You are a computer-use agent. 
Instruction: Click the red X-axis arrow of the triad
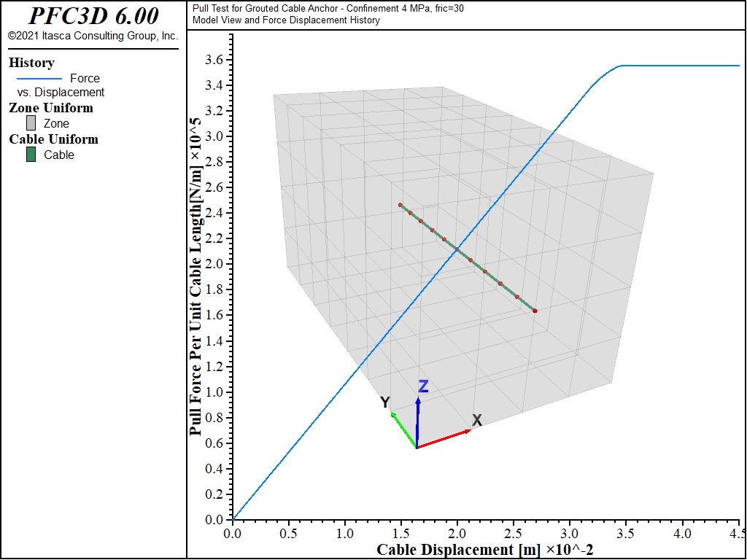click(x=444, y=438)
